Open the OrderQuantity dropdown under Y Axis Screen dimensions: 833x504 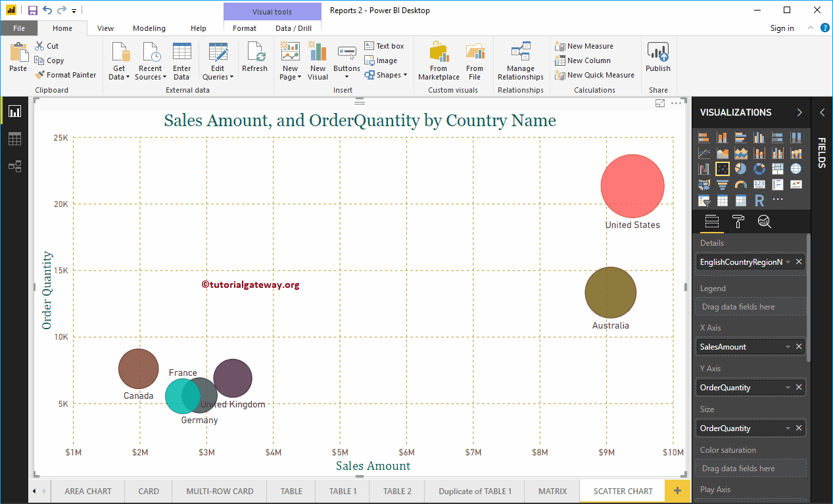[788, 387]
